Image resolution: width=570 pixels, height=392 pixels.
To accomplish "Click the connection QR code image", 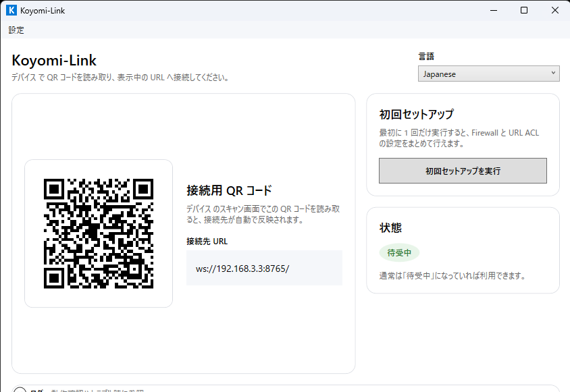I will coord(99,233).
